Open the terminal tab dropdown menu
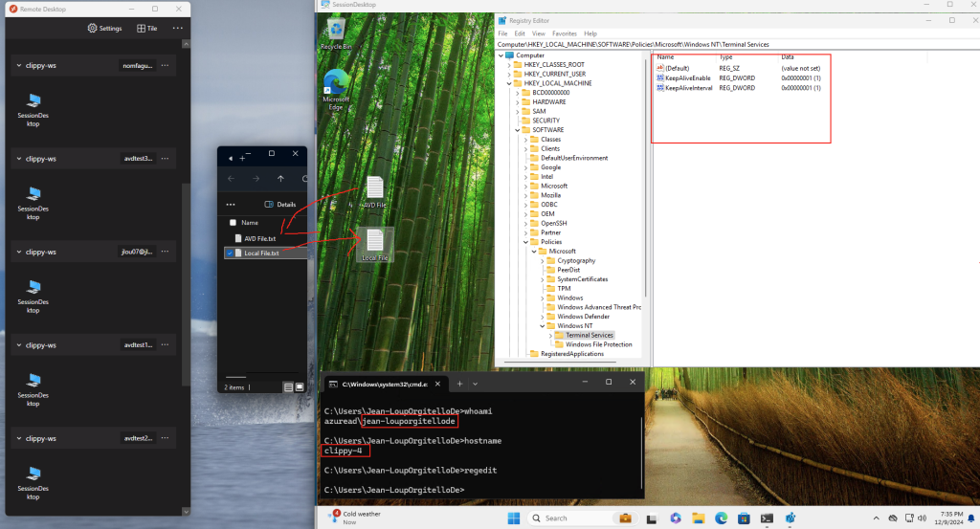 coord(476,384)
